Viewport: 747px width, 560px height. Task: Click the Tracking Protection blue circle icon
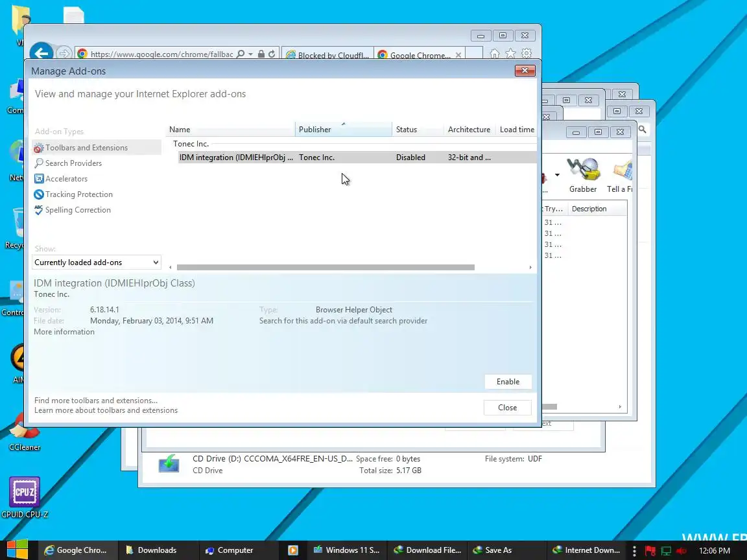pyautogui.click(x=39, y=194)
